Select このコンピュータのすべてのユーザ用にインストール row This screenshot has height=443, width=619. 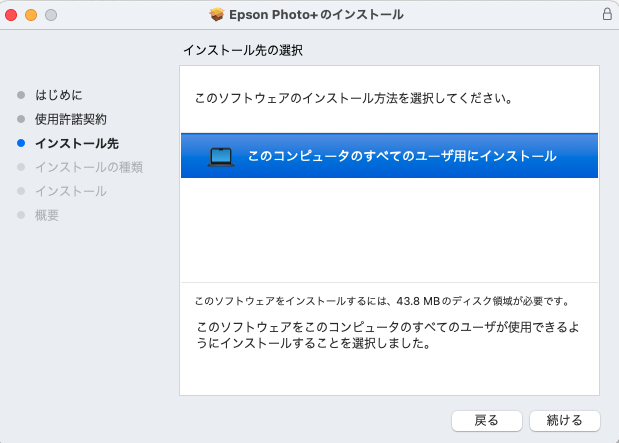389,156
